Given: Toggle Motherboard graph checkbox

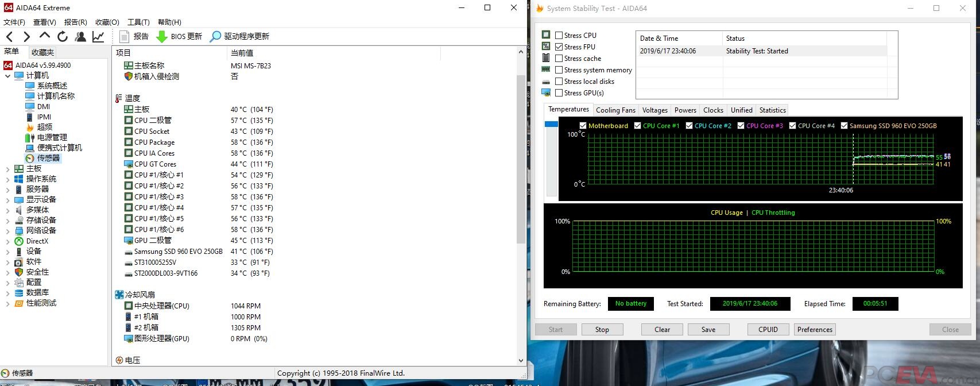Looking at the screenshot, I should [583, 125].
